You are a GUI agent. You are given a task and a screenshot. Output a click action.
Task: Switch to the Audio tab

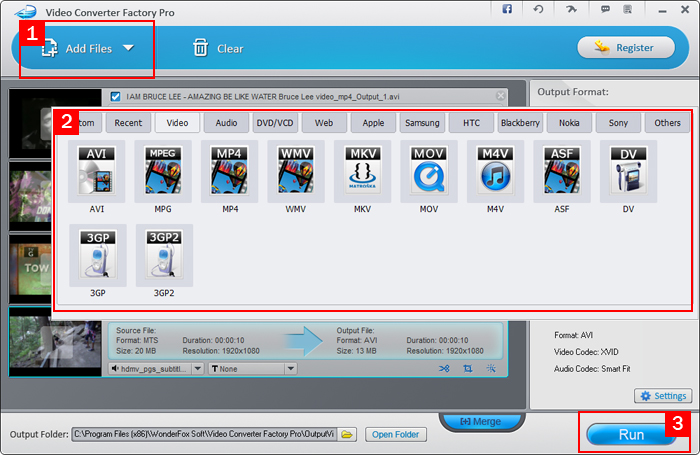226,123
